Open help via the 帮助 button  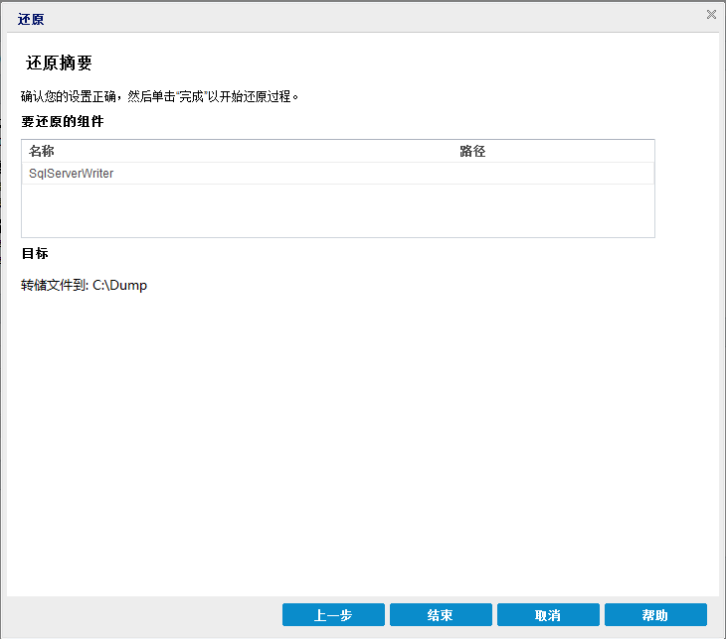click(x=655, y=615)
